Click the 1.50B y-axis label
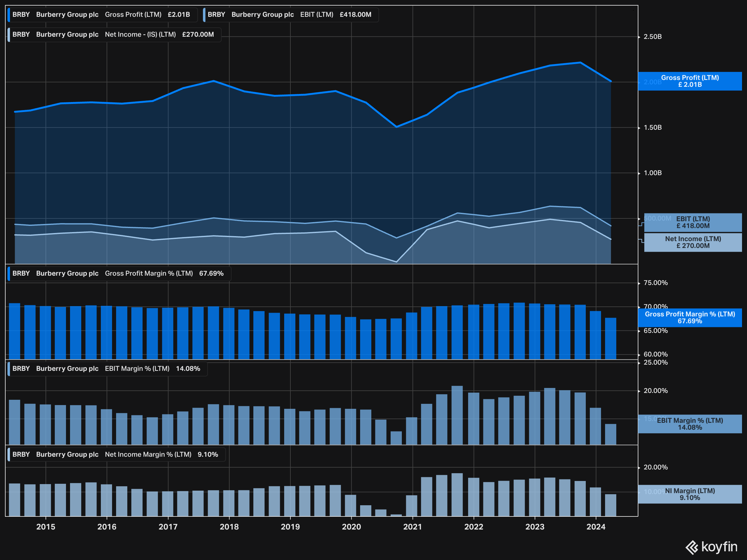The width and height of the screenshot is (747, 560). click(652, 128)
